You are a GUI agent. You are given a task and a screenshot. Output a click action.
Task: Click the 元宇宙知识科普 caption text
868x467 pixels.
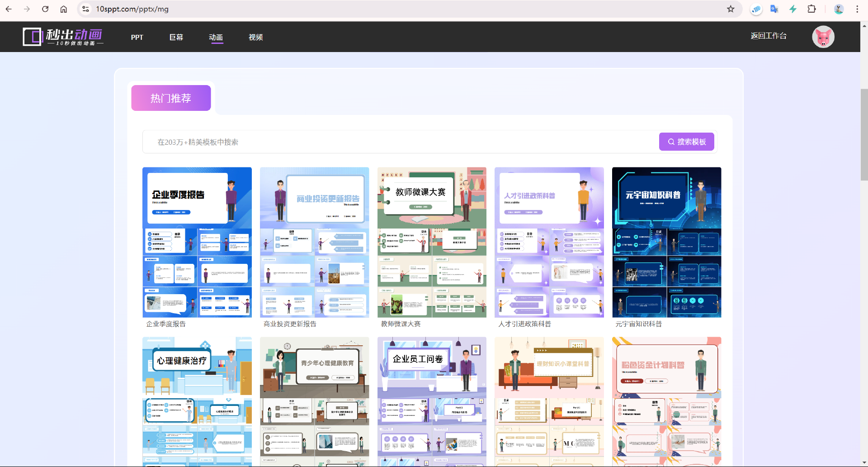pyautogui.click(x=638, y=324)
